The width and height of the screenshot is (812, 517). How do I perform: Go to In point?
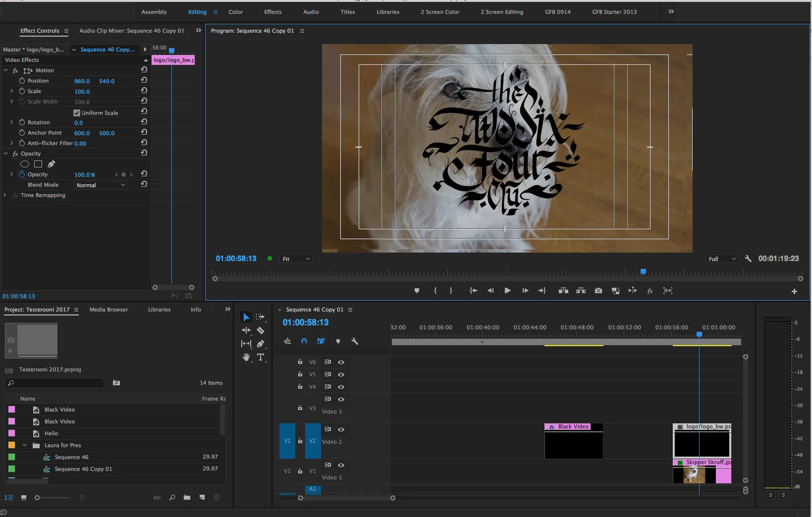pyautogui.click(x=474, y=291)
